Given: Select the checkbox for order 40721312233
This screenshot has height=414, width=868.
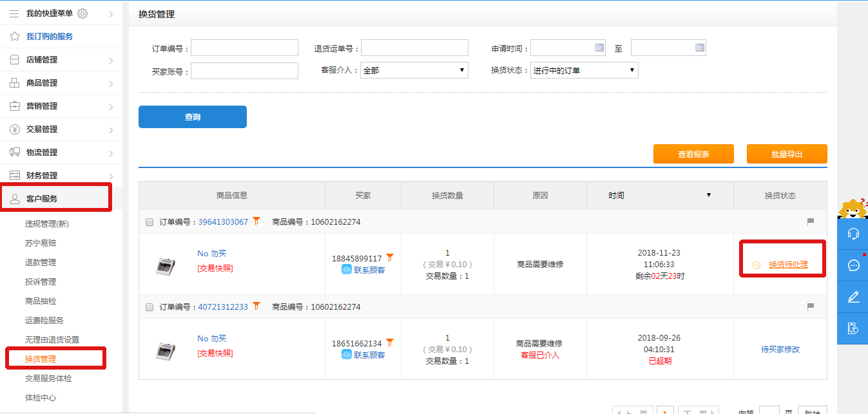Looking at the screenshot, I should (149, 307).
